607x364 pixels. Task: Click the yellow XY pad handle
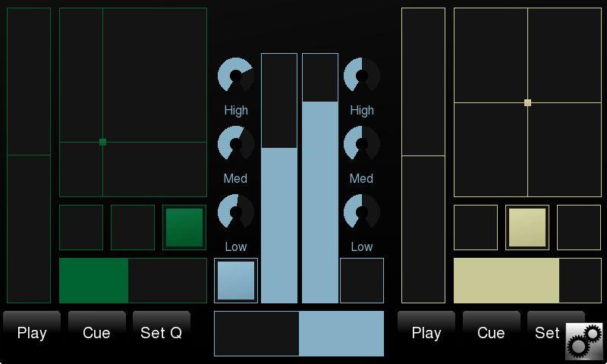(x=527, y=102)
